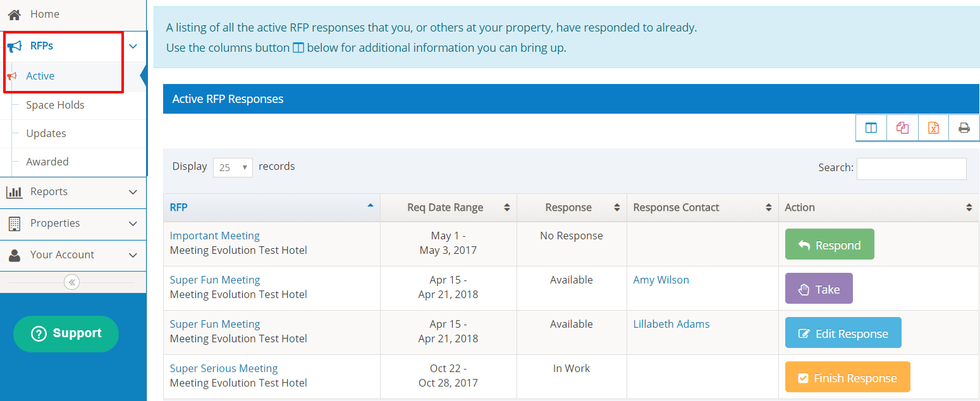Click the copy-to-clipboard icon
Screen dimensions: 980x401
point(902,128)
